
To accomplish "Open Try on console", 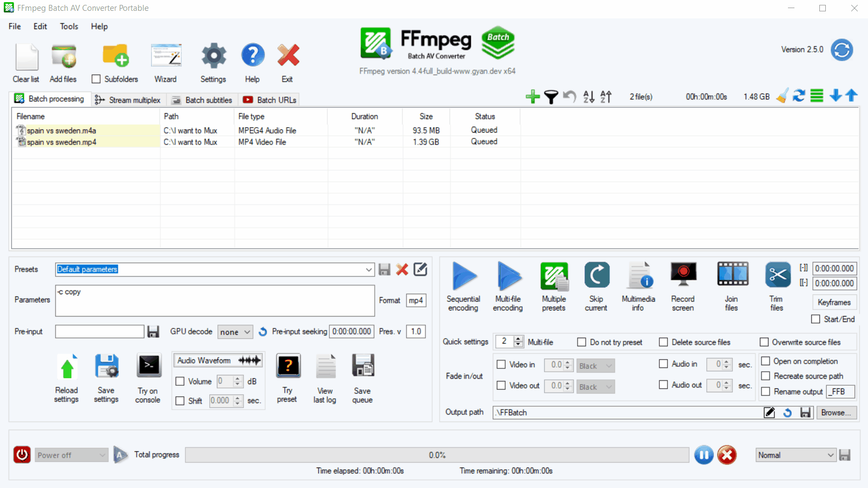I will coord(149,366).
